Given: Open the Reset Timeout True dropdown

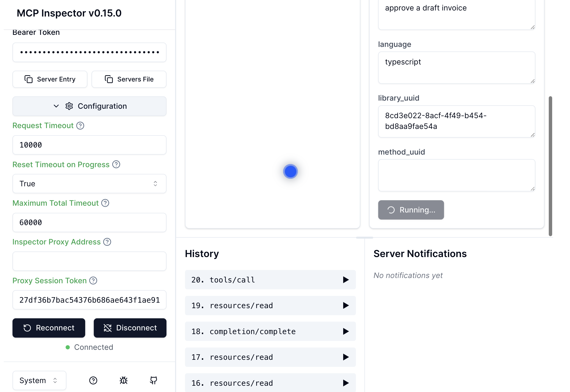Looking at the screenshot, I should click(x=89, y=184).
